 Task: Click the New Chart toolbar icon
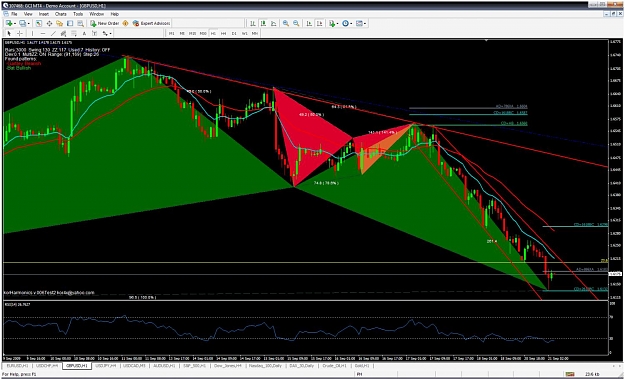coord(9,23)
